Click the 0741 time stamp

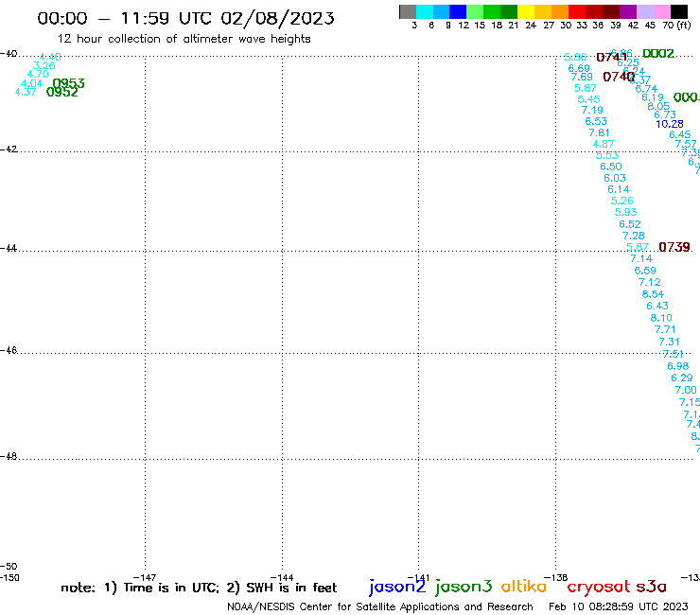point(612,57)
